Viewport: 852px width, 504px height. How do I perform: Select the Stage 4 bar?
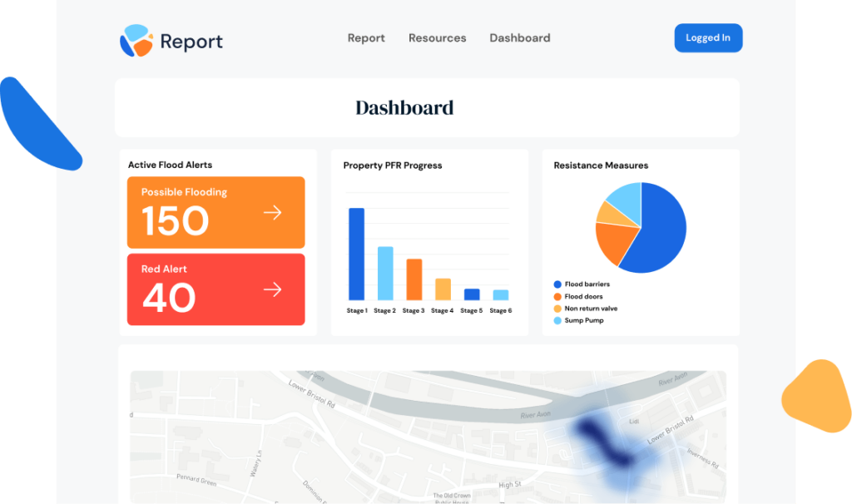pos(443,289)
